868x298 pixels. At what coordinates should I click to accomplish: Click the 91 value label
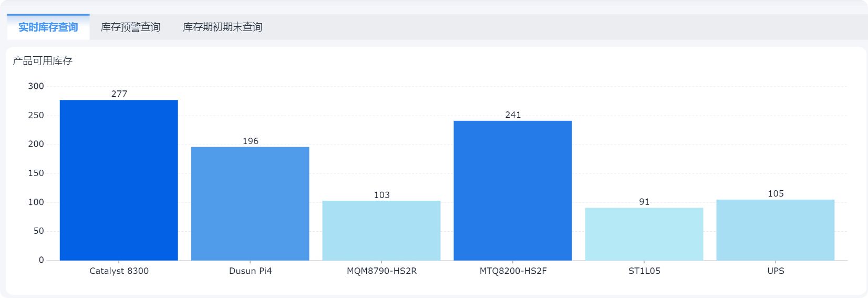point(644,202)
